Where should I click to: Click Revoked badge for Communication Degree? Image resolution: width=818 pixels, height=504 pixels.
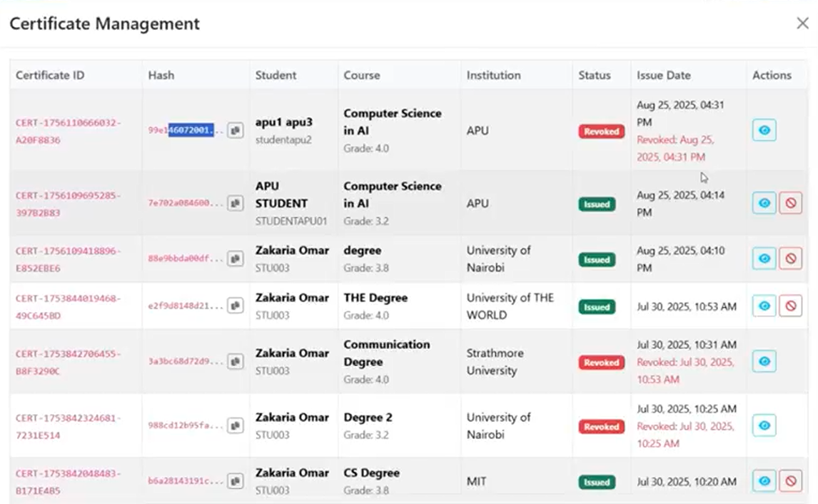pos(601,362)
